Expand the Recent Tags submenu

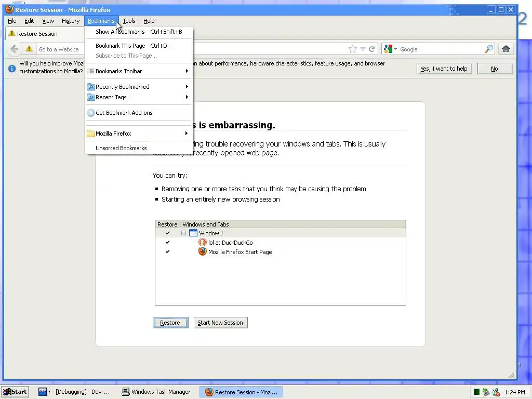coord(187,97)
